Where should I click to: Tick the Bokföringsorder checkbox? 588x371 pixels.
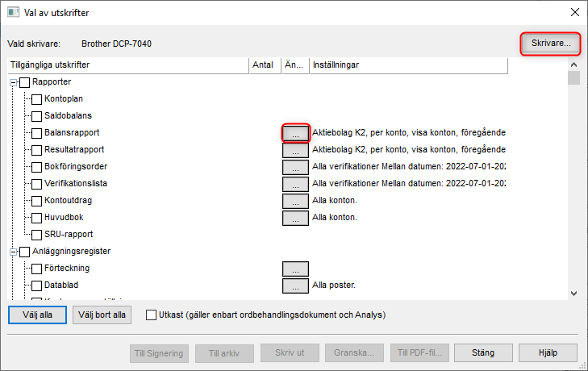(x=37, y=167)
